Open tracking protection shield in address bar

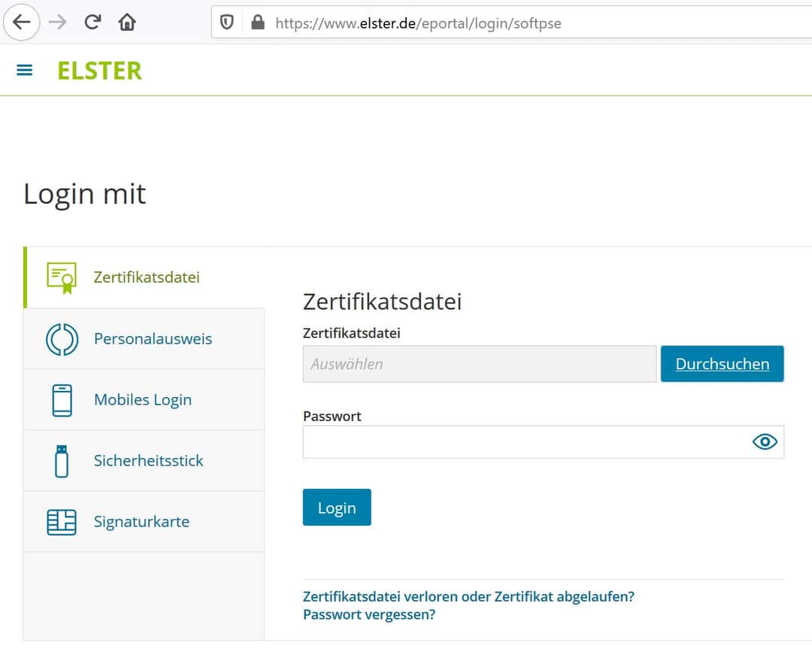(x=227, y=23)
